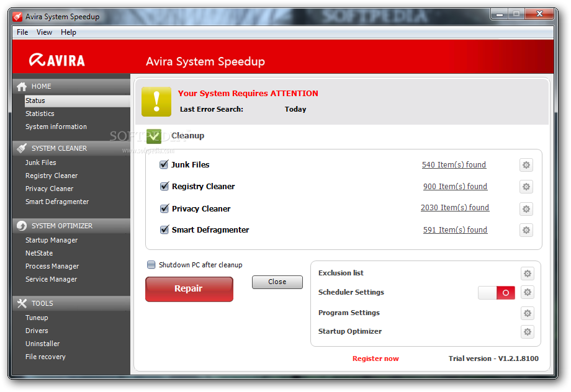
Task: Open Exclusion list gear settings
Action: (528, 274)
